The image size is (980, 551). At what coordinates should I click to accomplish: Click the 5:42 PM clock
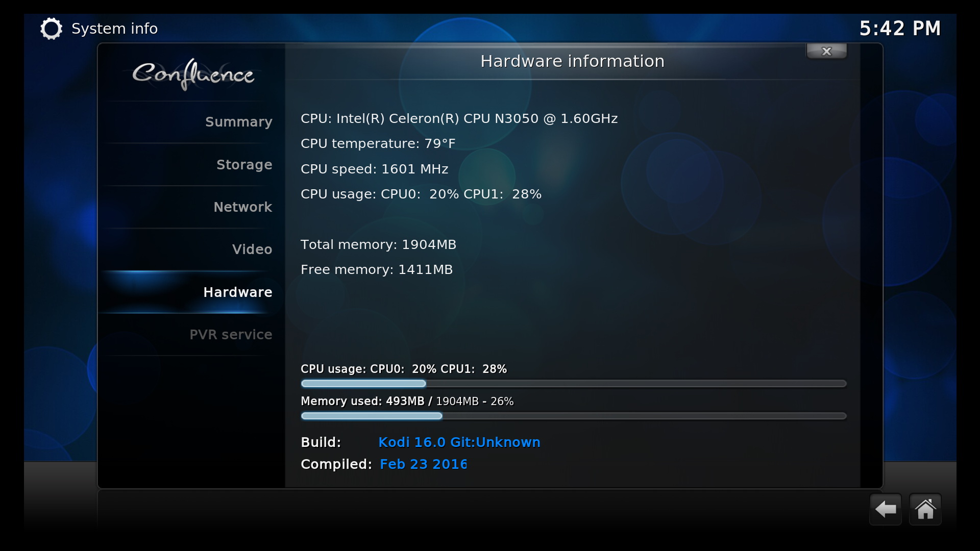pos(900,29)
